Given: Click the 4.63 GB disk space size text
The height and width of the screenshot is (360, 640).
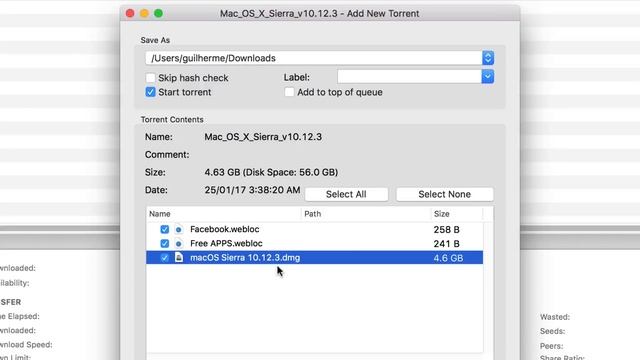Looking at the screenshot, I should 271,172.
